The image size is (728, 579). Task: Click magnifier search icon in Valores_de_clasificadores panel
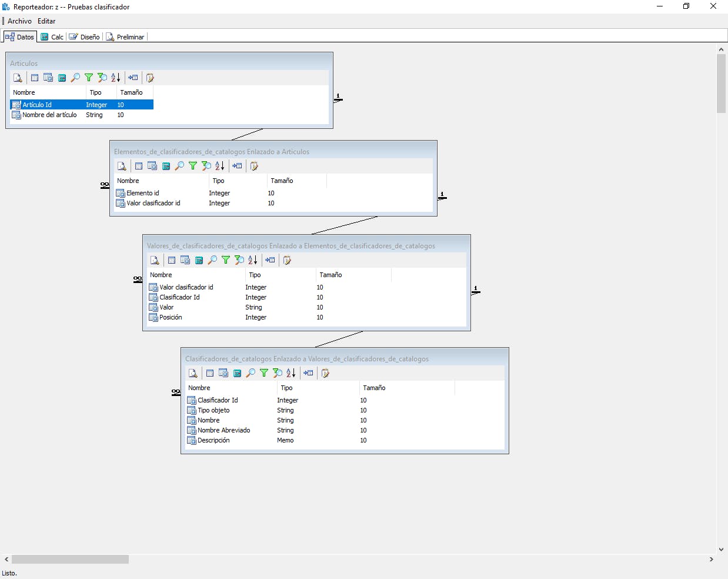(212, 260)
